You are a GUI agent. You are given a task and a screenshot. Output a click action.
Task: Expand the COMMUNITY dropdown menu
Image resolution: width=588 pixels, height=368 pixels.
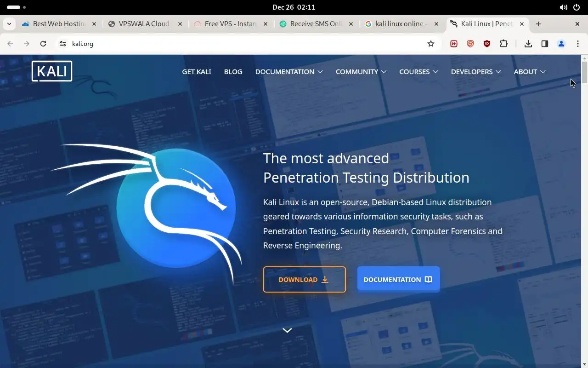coord(361,72)
